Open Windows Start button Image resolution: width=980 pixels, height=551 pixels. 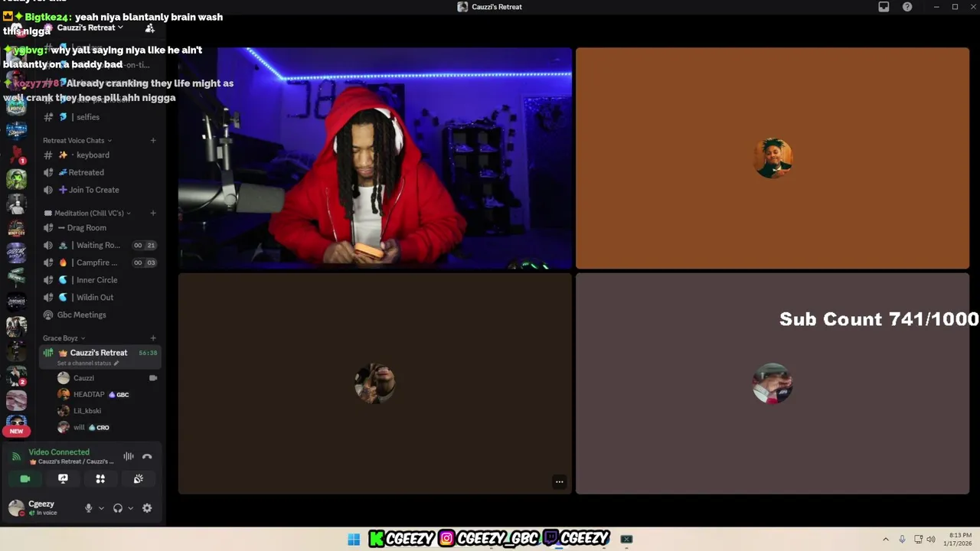pyautogui.click(x=354, y=540)
